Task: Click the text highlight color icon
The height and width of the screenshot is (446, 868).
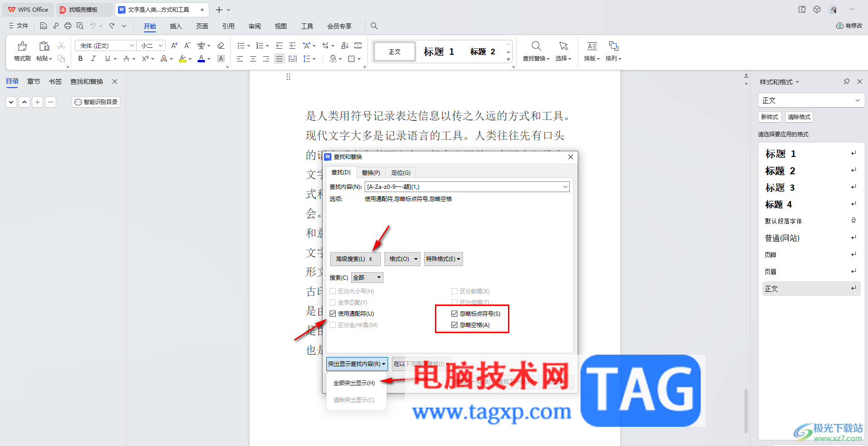Action: [x=183, y=59]
